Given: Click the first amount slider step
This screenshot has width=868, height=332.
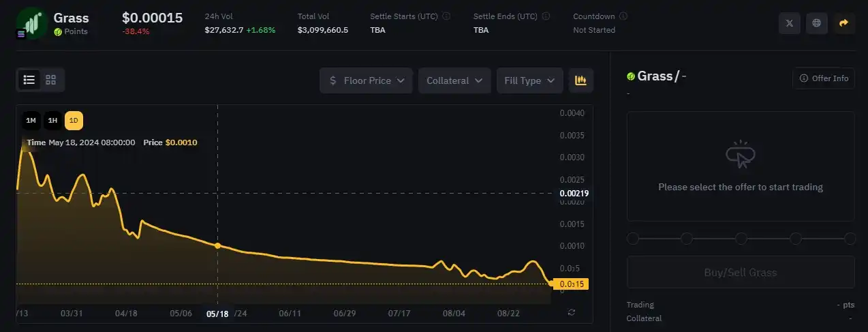Looking at the screenshot, I should (633, 239).
